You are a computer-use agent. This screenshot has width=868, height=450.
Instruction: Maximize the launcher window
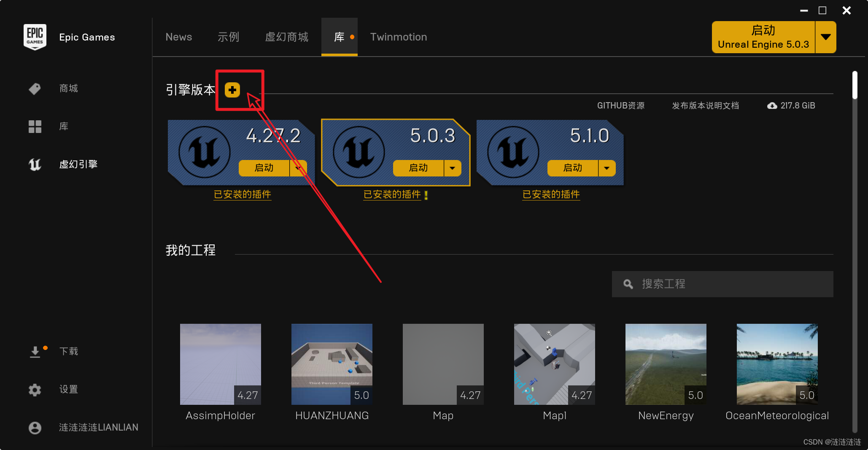822,11
